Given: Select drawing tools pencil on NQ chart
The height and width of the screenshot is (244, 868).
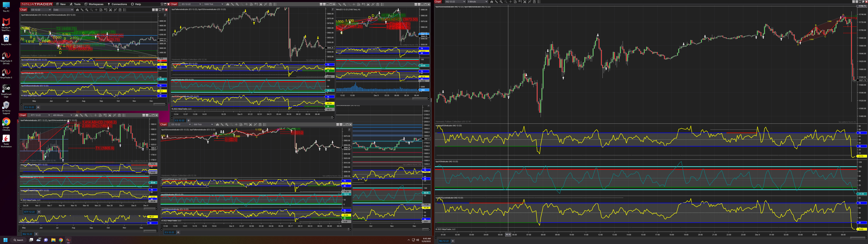Looking at the screenshot, I should tap(496, 2).
